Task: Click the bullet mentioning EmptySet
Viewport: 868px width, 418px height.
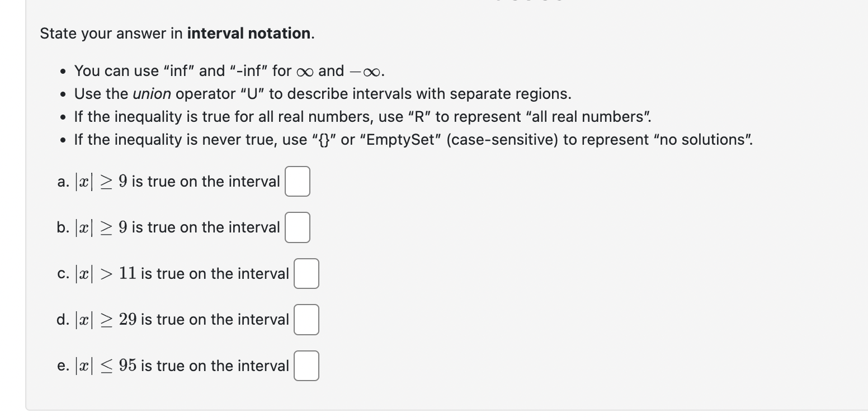Action: click(x=413, y=140)
